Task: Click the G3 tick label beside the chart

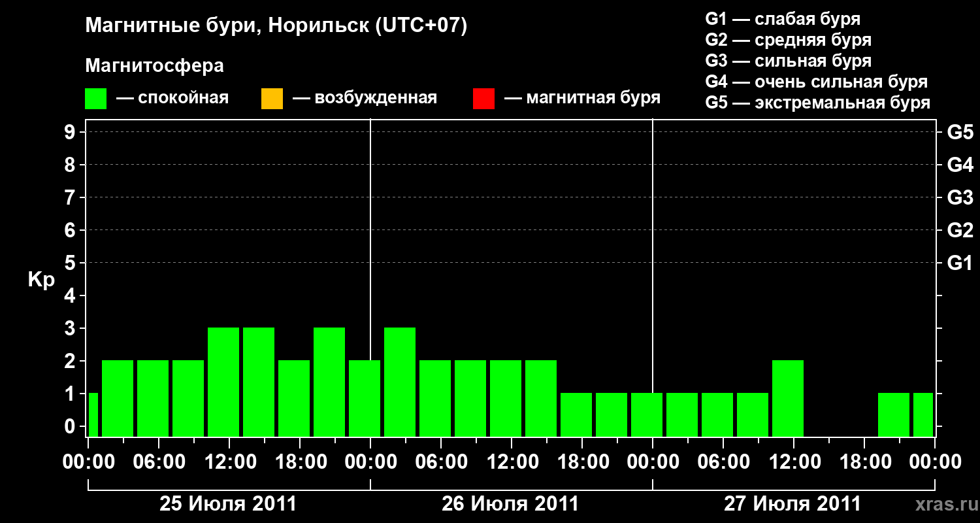Action: [x=960, y=197]
